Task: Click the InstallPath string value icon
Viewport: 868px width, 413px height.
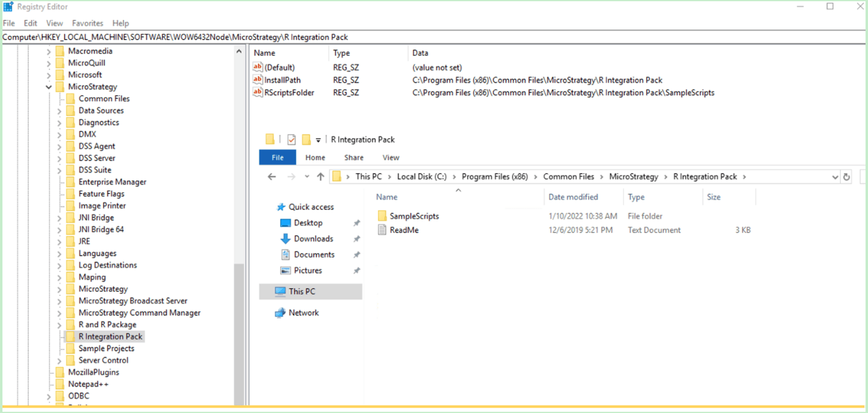Action: point(258,80)
